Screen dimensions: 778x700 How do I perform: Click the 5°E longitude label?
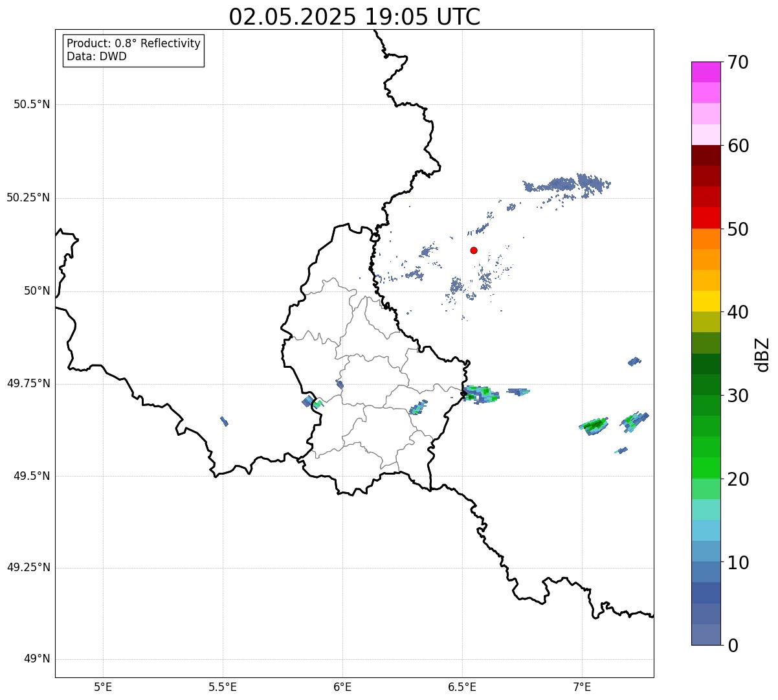tap(103, 686)
